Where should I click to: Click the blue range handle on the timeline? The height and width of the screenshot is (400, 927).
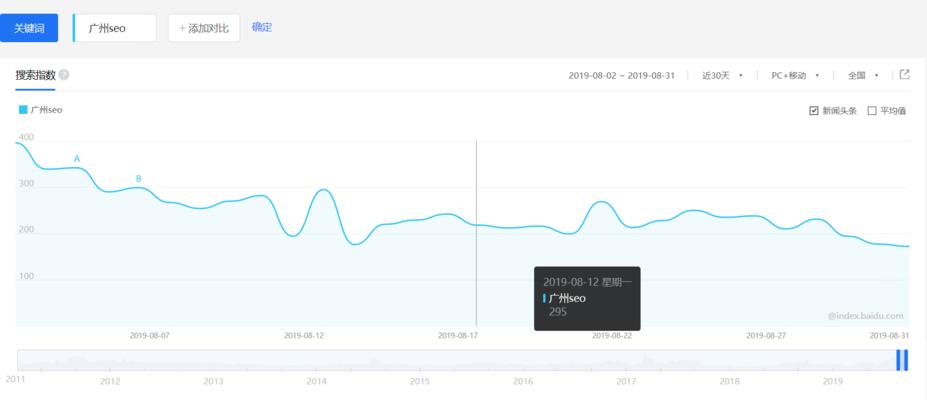coord(902,360)
